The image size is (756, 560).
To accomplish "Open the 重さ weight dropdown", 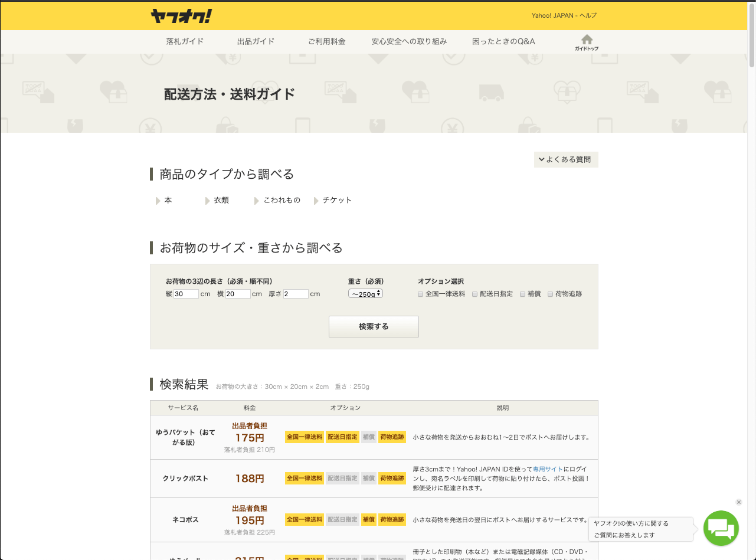I will [x=365, y=293].
